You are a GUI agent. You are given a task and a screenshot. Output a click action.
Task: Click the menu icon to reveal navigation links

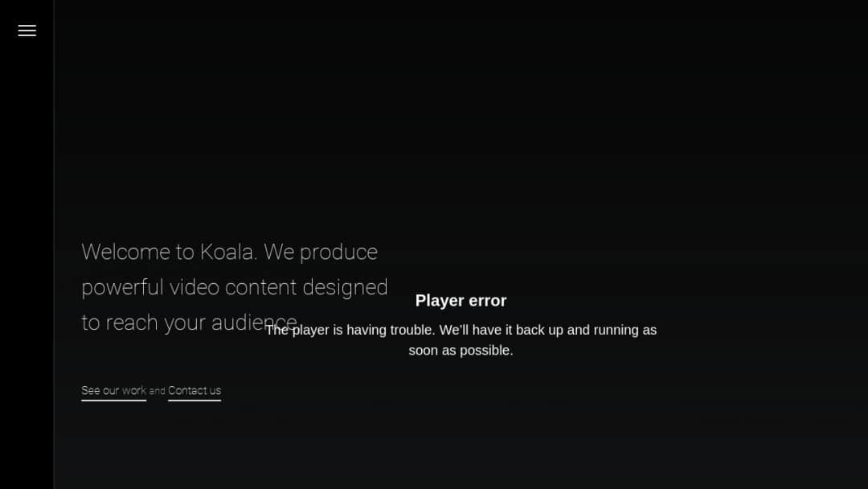coord(27,31)
